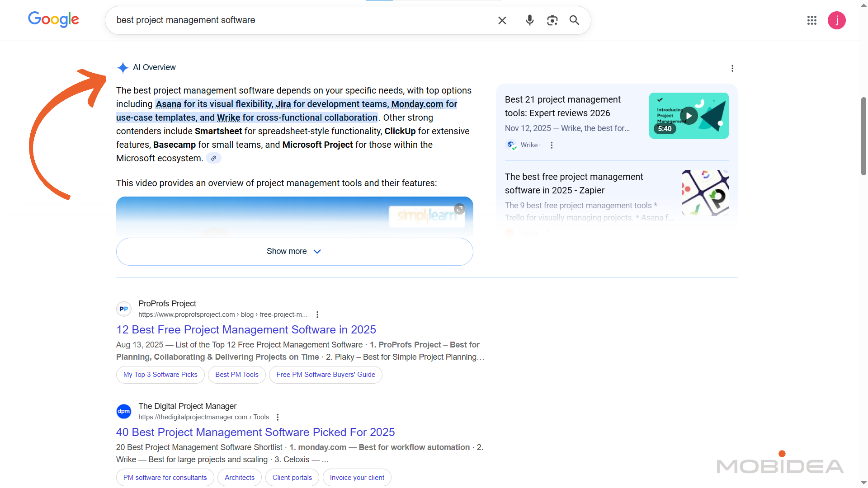Select the 'Best PM Tools' chip
This screenshot has height=488, width=868.
[236, 375]
